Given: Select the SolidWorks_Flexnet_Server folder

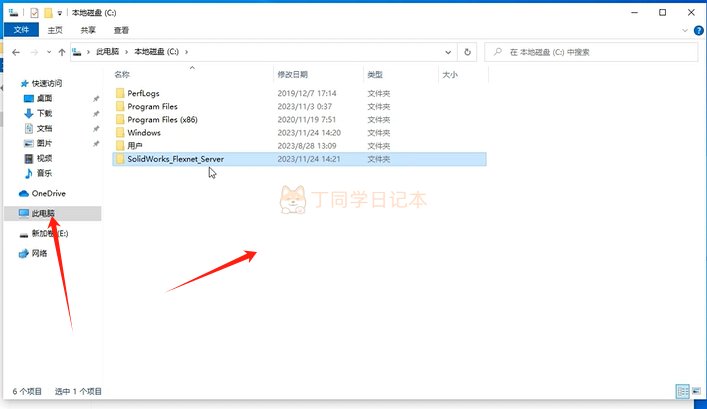Looking at the screenshot, I should click(x=299, y=159).
